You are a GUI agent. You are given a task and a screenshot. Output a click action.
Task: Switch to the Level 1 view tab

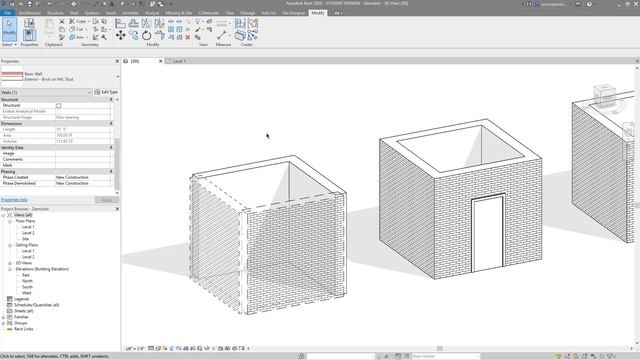click(179, 61)
